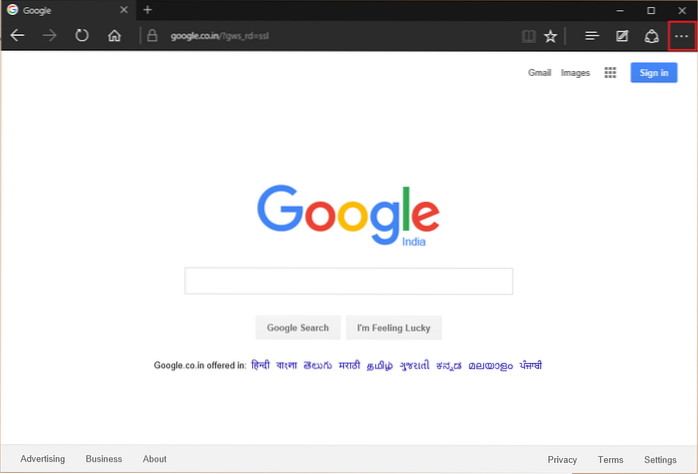Open the Hub lines icon

[x=592, y=36]
